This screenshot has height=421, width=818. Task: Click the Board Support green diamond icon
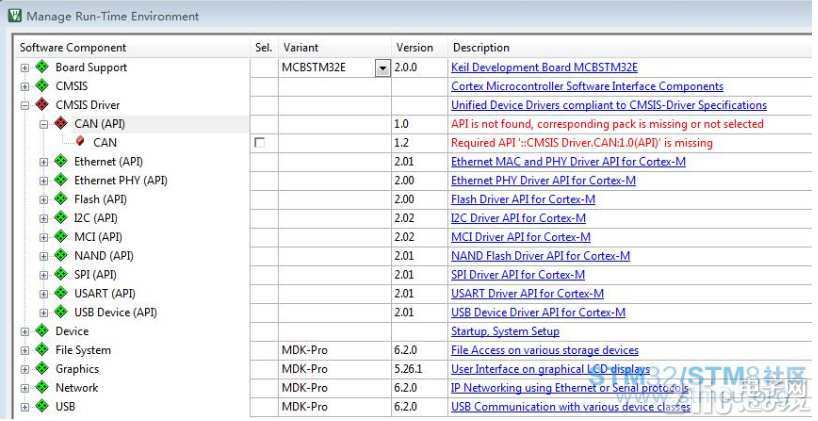point(42,67)
